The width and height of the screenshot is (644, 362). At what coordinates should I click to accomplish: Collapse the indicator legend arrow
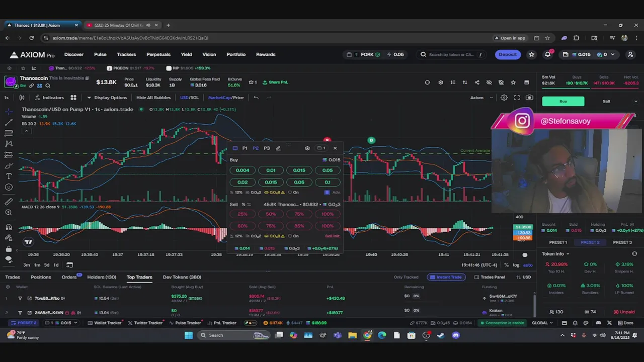(x=26, y=131)
